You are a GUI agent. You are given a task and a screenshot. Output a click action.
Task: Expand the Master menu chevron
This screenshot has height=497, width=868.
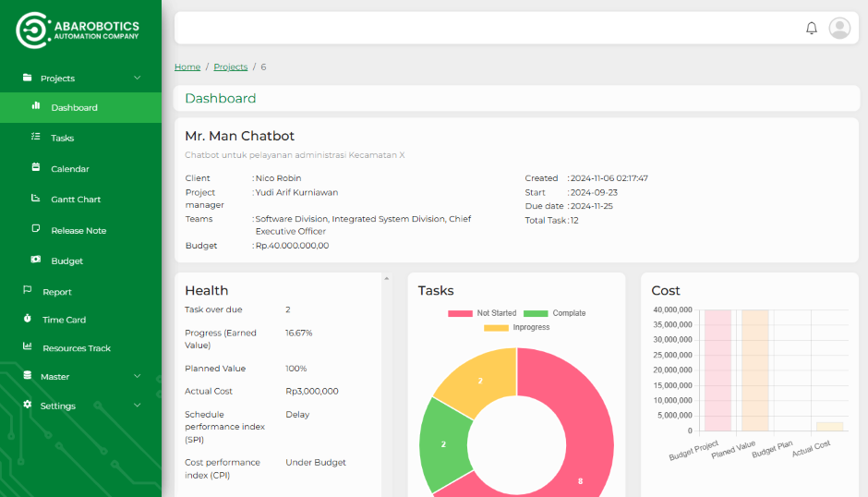click(x=138, y=376)
